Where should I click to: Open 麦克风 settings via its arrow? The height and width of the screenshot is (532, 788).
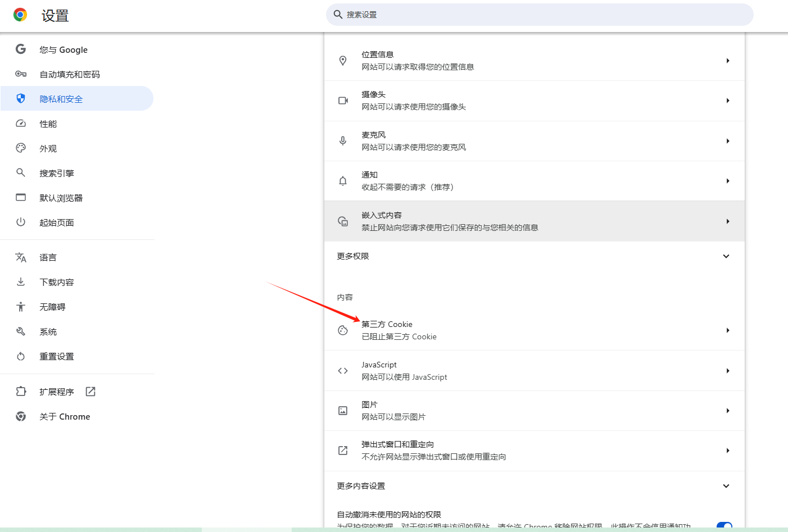(728, 141)
